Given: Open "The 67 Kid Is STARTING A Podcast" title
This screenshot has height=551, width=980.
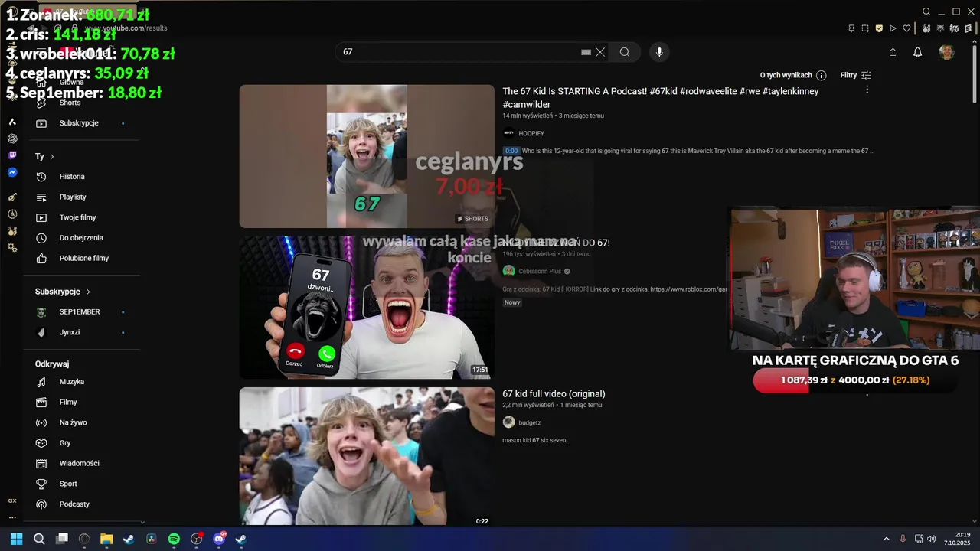Looking at the screenshot, I should pos(661,97).
